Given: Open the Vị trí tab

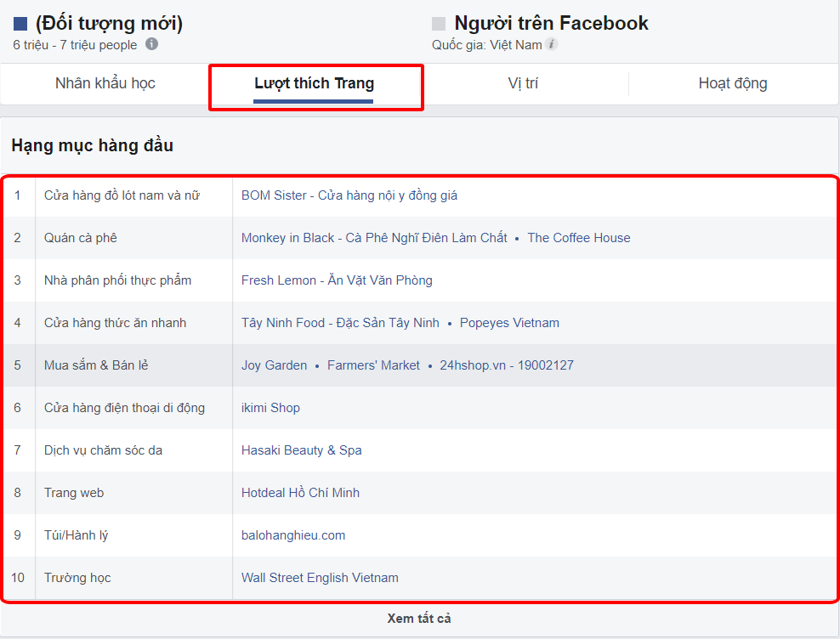Looking at the screenshot, I should tap(523, 83).
